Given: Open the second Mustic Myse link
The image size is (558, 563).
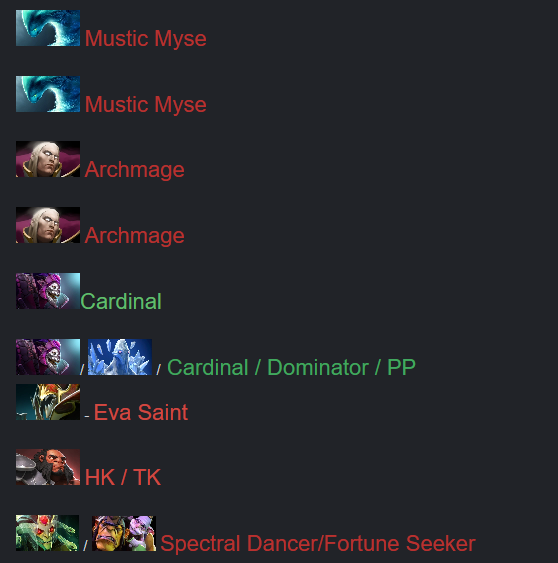Looking at the screenshot, I should pyautogui.click(x=145, y=104).
